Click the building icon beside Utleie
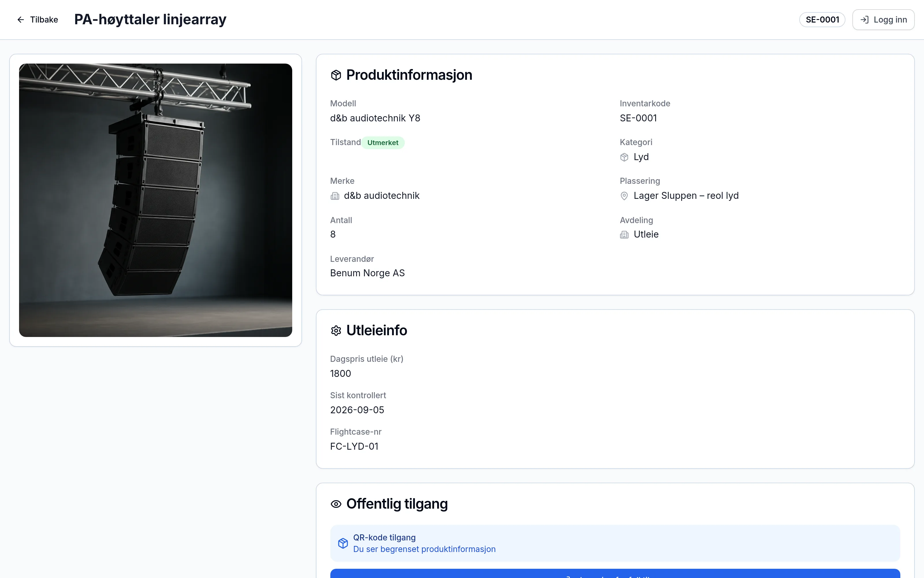This screenshot has width=924, height=578. [x=624, y=235]
